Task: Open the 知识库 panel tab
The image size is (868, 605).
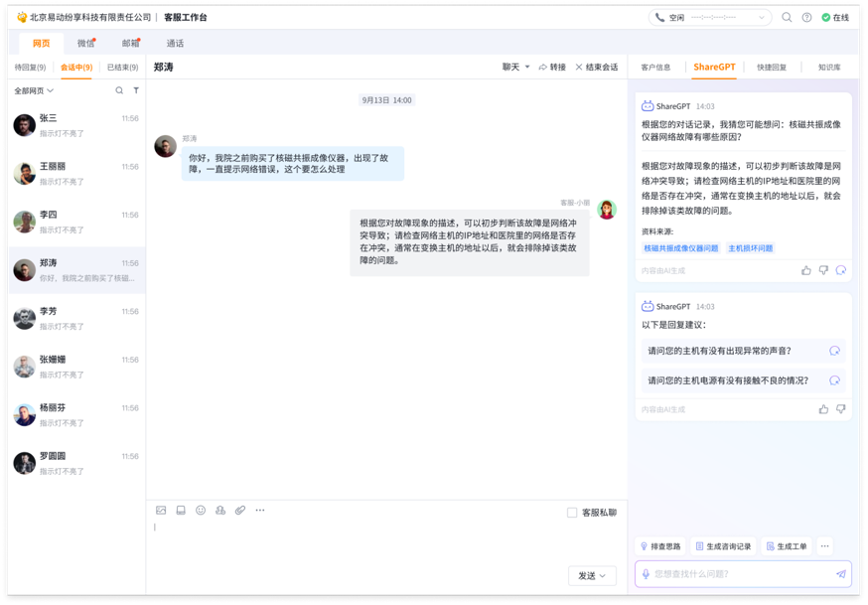Action: (x=829, y=67)
